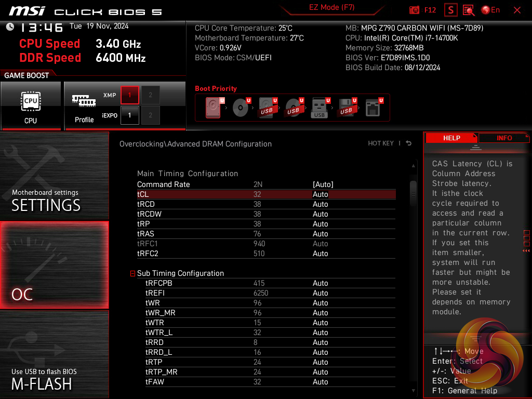Enable iEXPO profile 1
532x399 pixels.
pos(129,115)
